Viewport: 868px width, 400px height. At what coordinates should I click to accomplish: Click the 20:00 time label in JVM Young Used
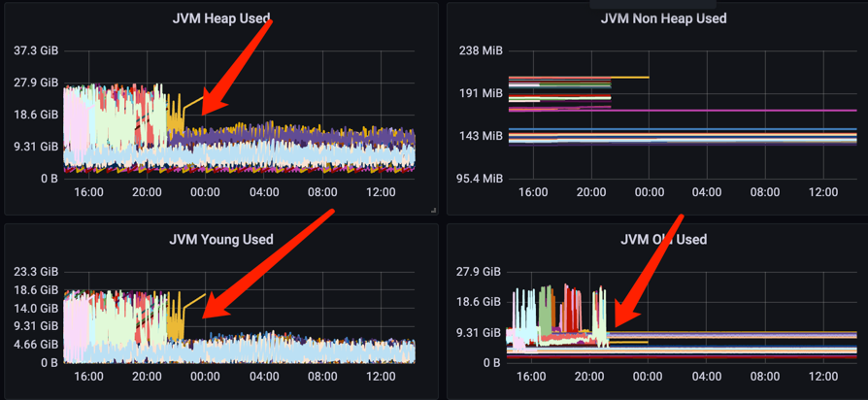coord(148,376)
